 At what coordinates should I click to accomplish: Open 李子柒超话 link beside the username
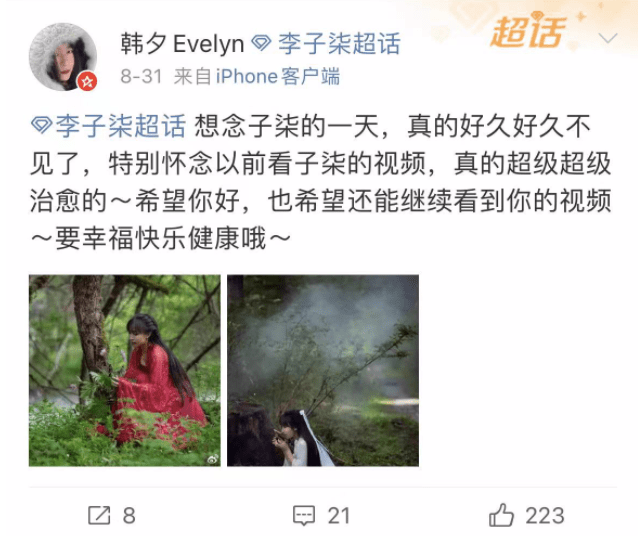coord(339,44)
